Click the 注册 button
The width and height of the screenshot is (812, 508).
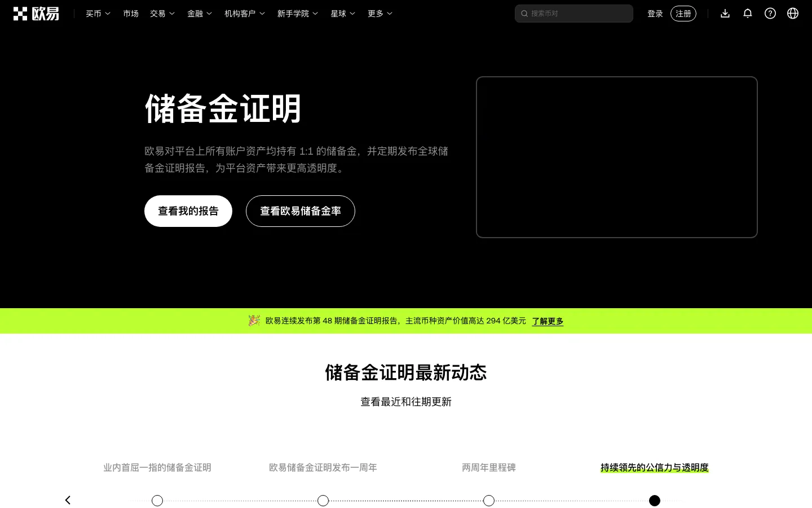683,14
